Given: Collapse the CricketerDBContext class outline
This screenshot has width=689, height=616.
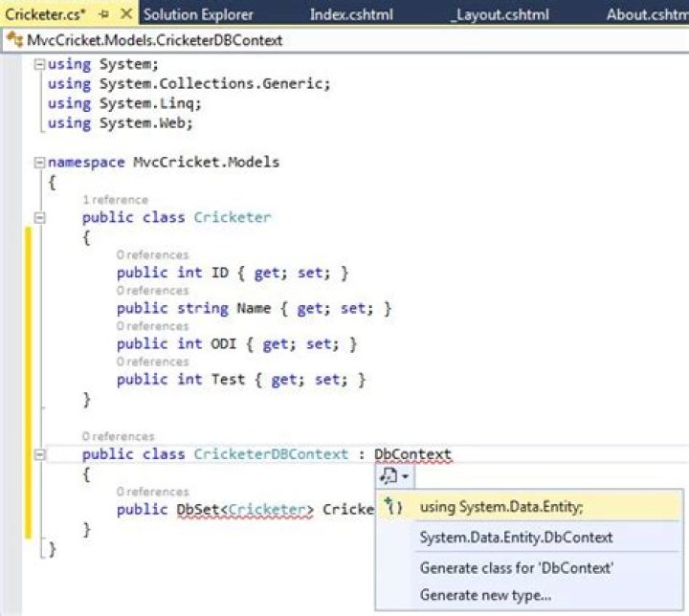Looking at the screenshot, I should (39, 454).
